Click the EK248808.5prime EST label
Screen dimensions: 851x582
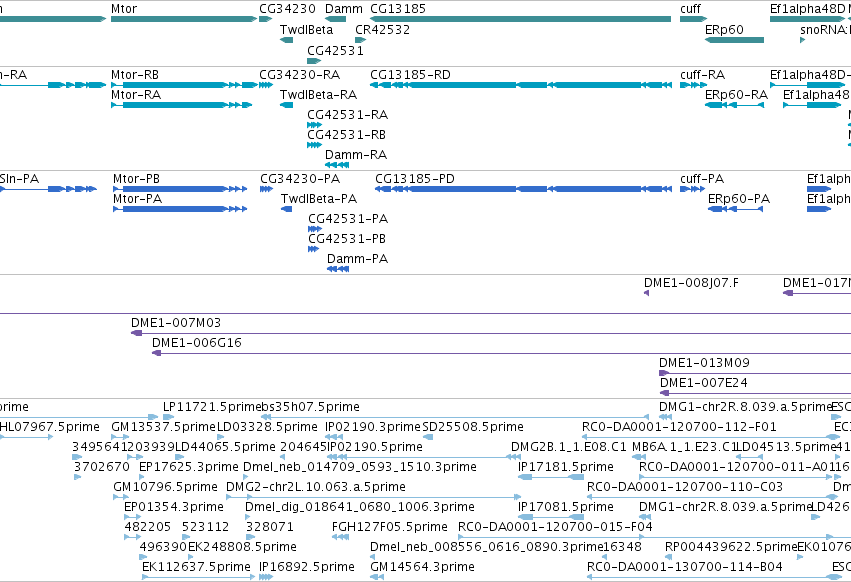coord(242,547)
